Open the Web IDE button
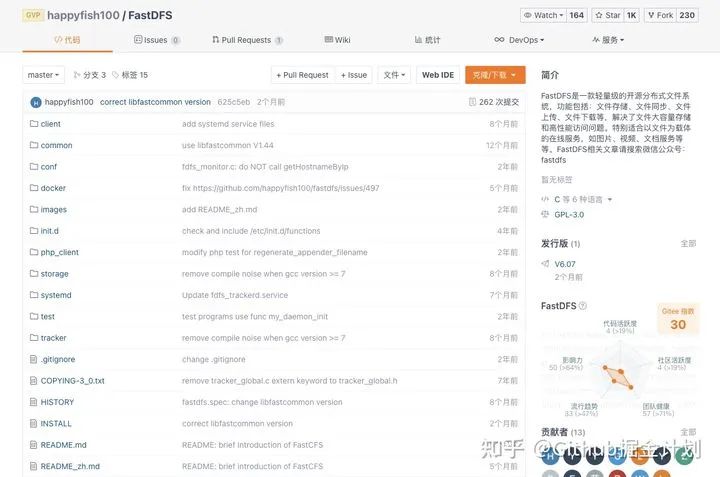720x477 pixels. [x=438, y=75]
